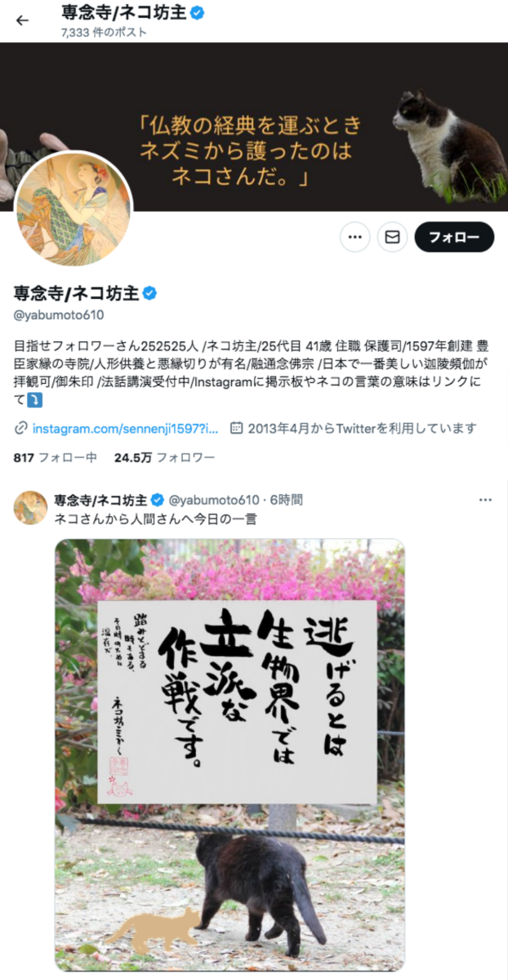Open the posted cat calligraphy image
The image size is (508, 980).
[229, 755]
